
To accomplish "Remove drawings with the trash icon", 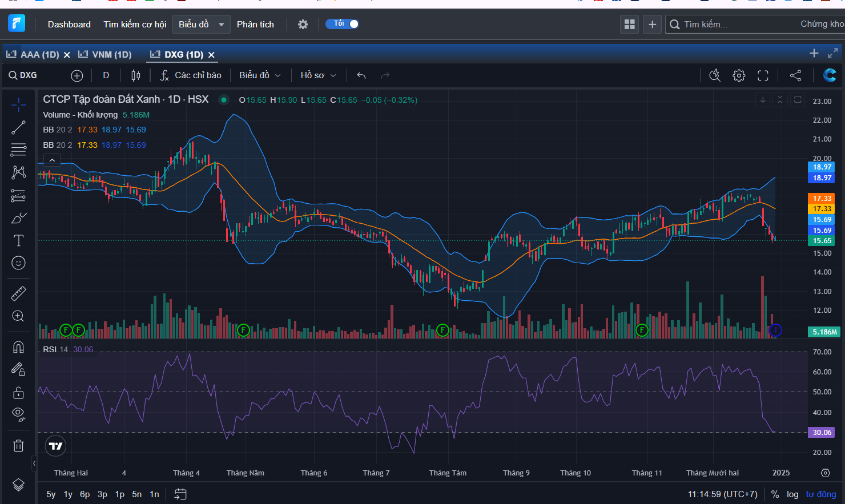I will [x=18, y=445].
